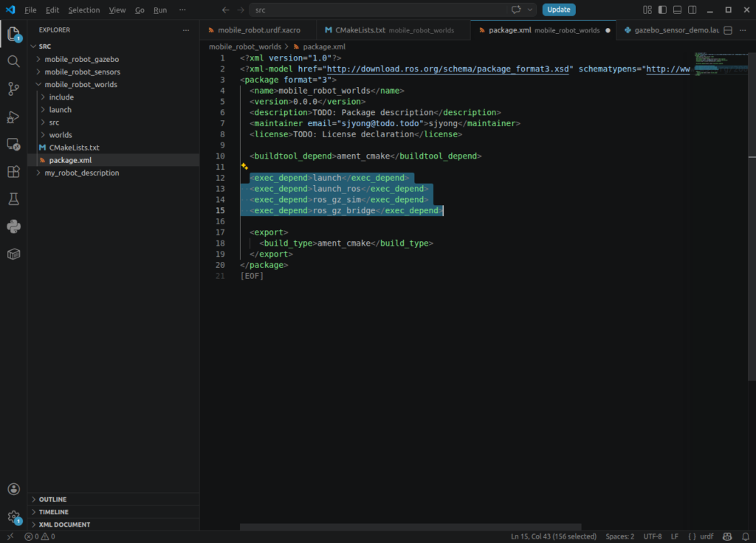The height and width of the screenshot is (543, 756).
Task: Open the Explorer view in activity bar
Action: point(13,34)
